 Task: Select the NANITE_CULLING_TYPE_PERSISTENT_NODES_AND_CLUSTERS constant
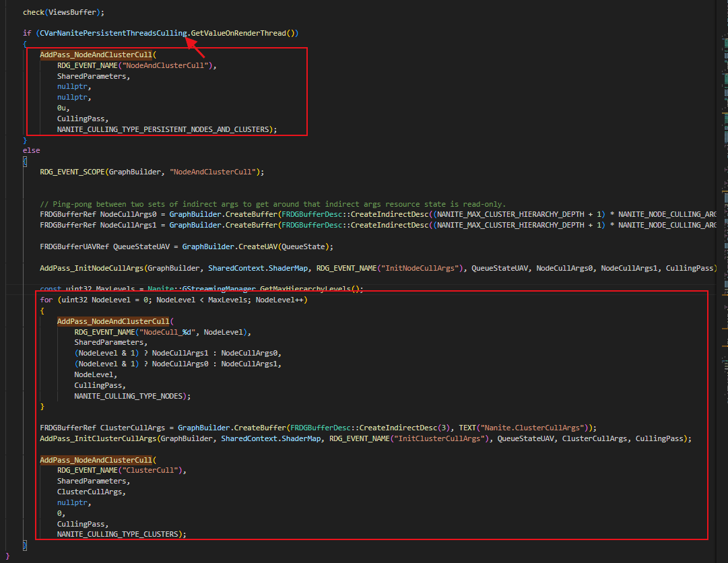point(165,129)
